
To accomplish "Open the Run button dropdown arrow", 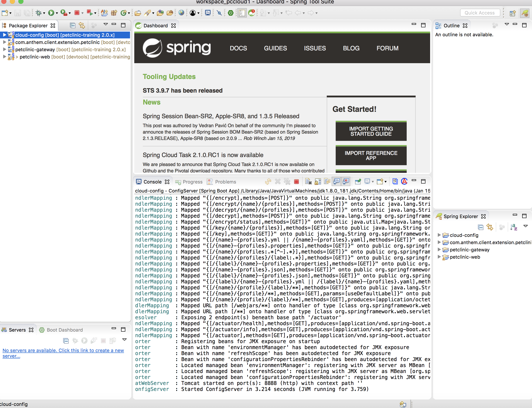I will click(57, 13).
